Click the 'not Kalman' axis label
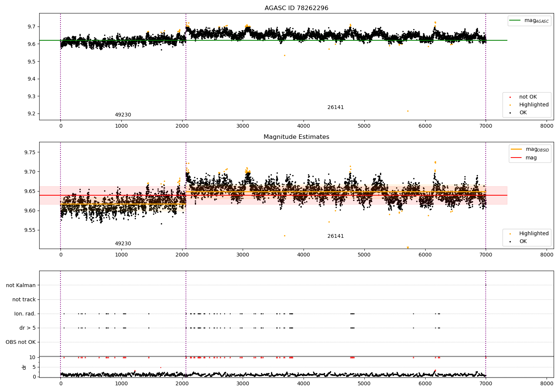The image size is (560, 392). [x=21, y=286]
